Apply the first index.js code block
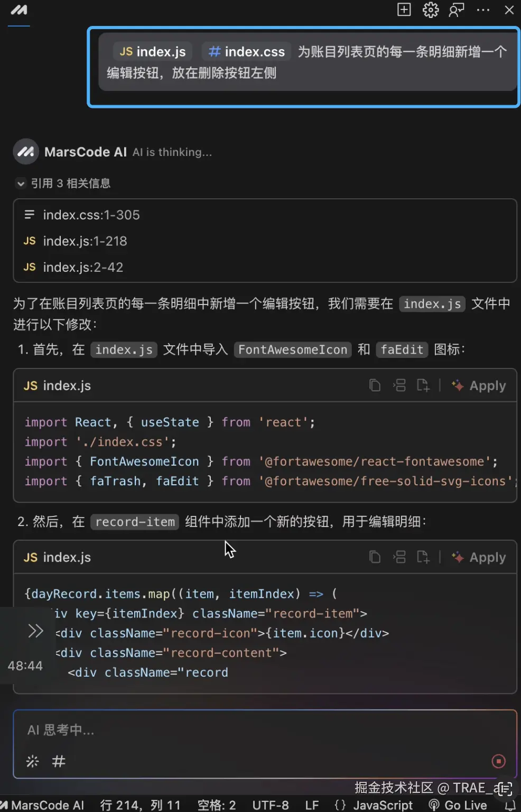The image size is (521, 812). (479, 385)
